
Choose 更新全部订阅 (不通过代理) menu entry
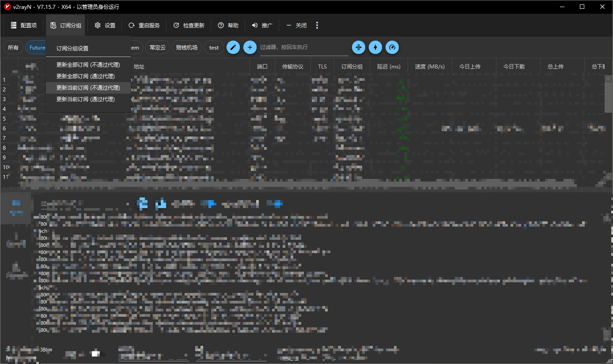[88, 65]
